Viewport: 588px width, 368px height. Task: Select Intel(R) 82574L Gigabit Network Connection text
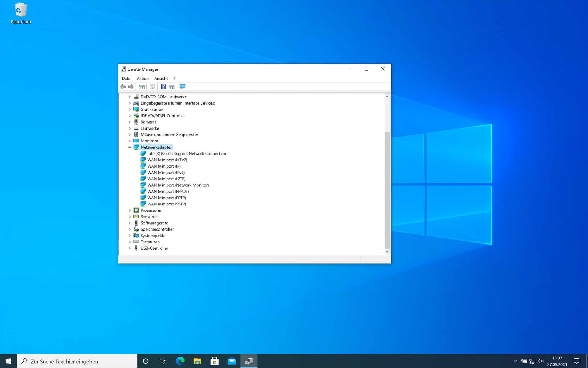coord(186,153)
